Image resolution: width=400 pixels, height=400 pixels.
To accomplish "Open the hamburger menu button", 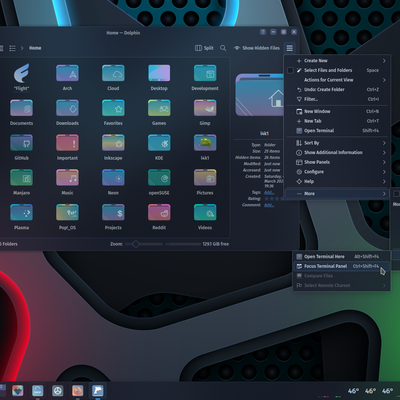I will [290, 48].
